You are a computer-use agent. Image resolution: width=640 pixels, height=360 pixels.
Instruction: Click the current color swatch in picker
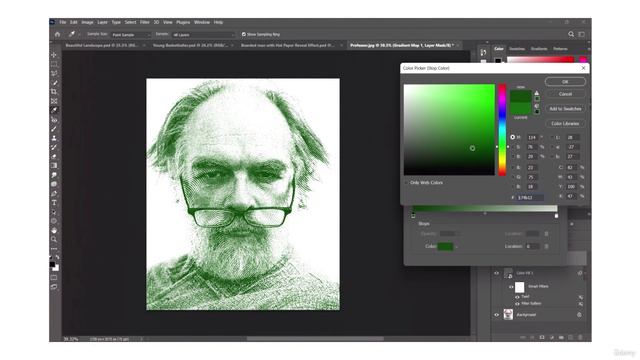pos(520,109)
